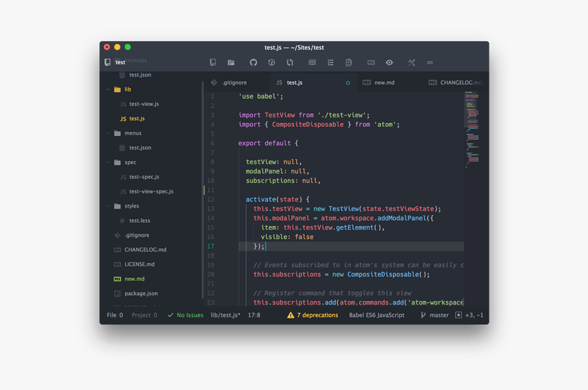Screen dimensions: 588x390
Task: Click the new file toolbar icon
Action: coord(213,63)
